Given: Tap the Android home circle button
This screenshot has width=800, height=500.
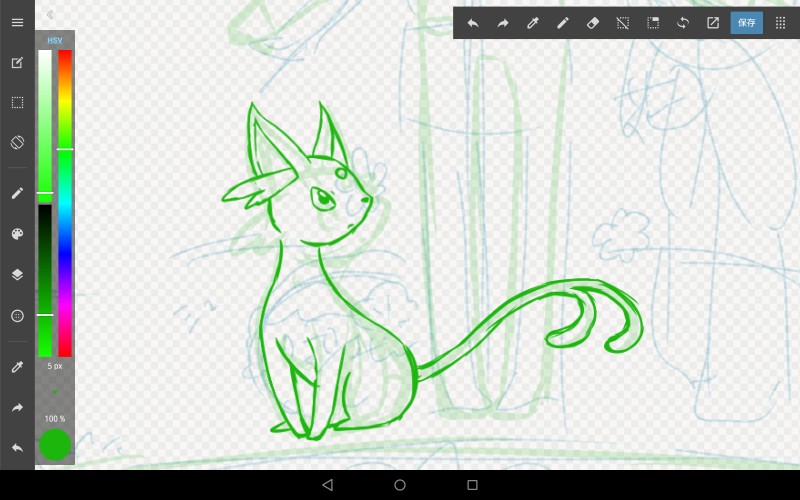Looking at the screenshot, I should click(400, 485).
